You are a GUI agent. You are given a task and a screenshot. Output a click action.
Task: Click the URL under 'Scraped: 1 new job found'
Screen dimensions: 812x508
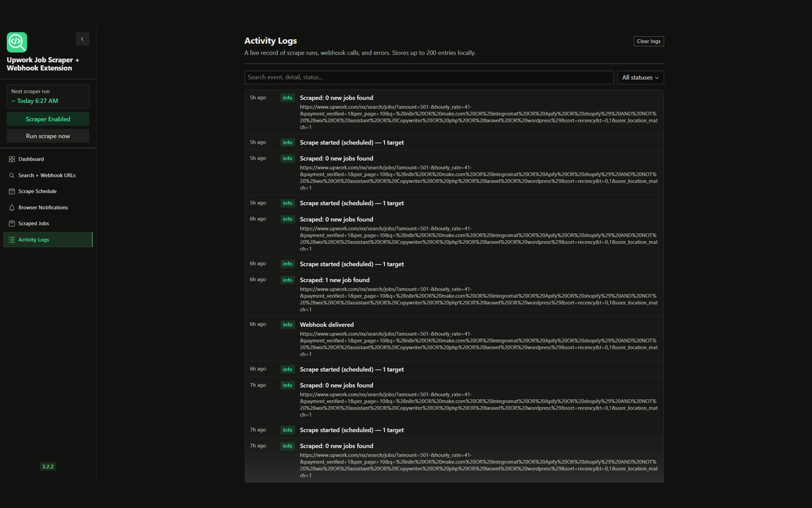tap(479, 300)
